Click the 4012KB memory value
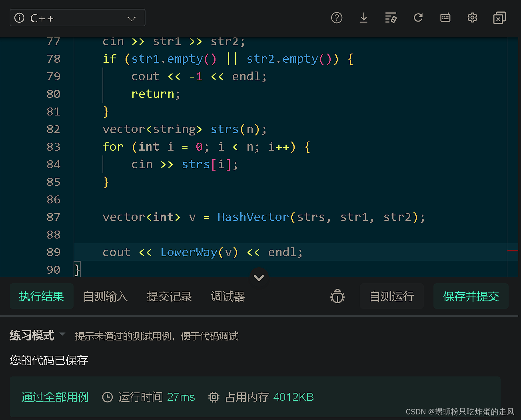The width and height of the screenshot is (521, 420). point(293,397)
